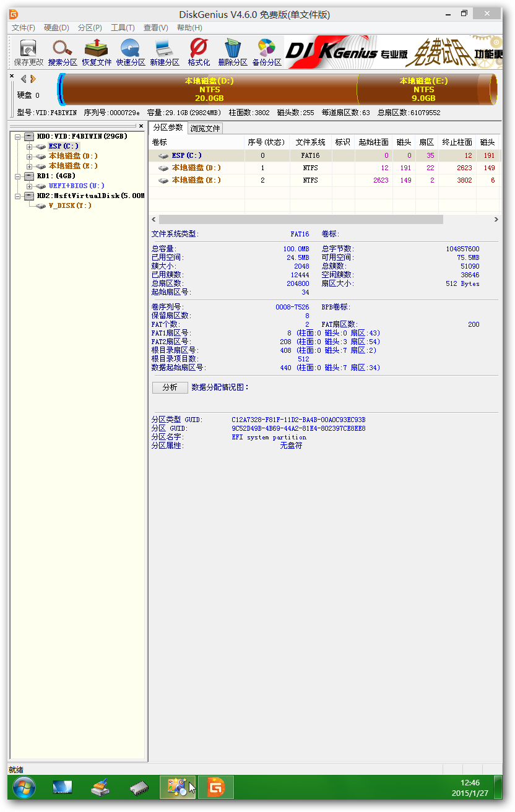The image size is (515, 812).
Task: Sort by the 卷标 column header
Action: pos(197,142)
